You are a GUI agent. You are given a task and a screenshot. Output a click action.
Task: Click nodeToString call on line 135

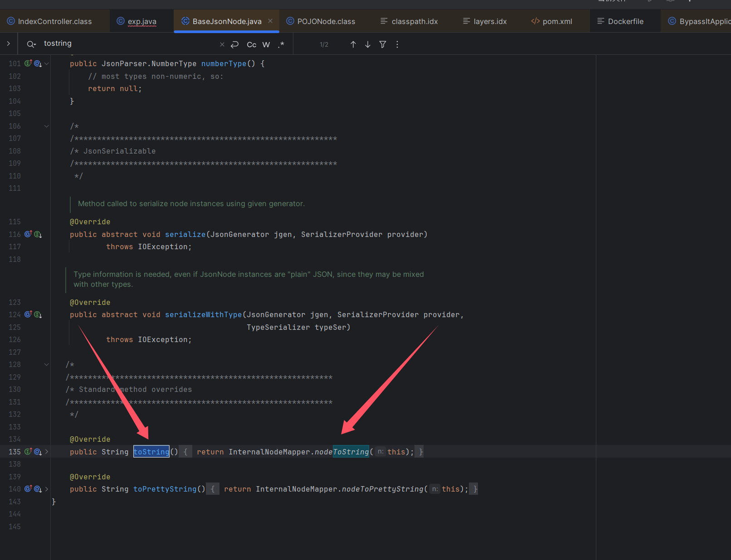tap(342, 452)
